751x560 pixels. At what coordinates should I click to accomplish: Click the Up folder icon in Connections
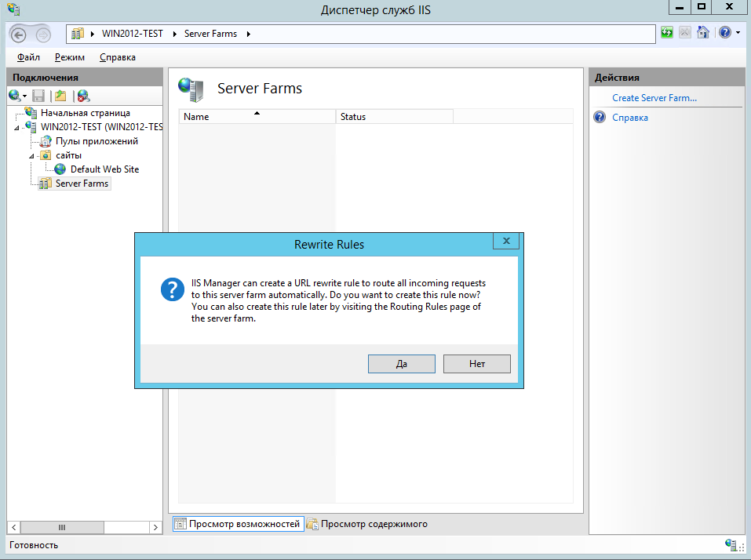[60, 96]
